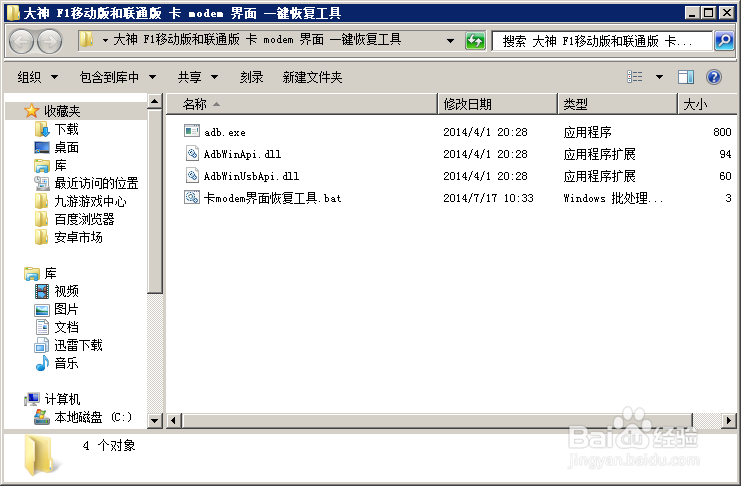Click the breadcrumb arrow before folder name
This screenshot has width=741, height=486.
[x=105, y=40]
